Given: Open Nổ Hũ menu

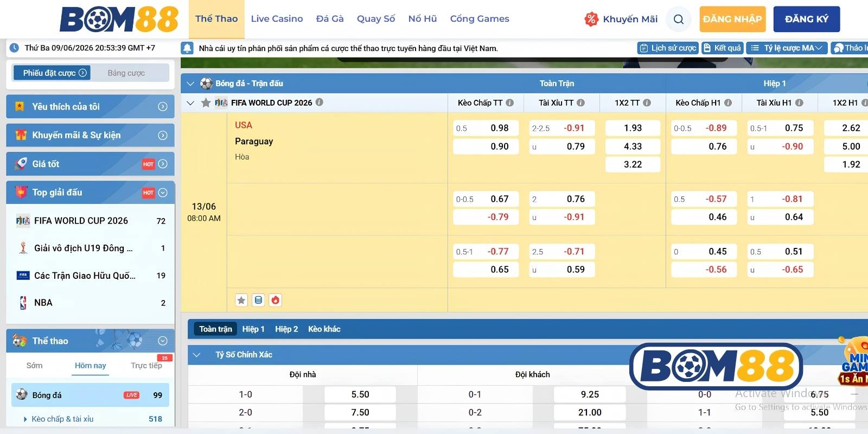Looking at the screenshot, I should [x=423, y=19].
